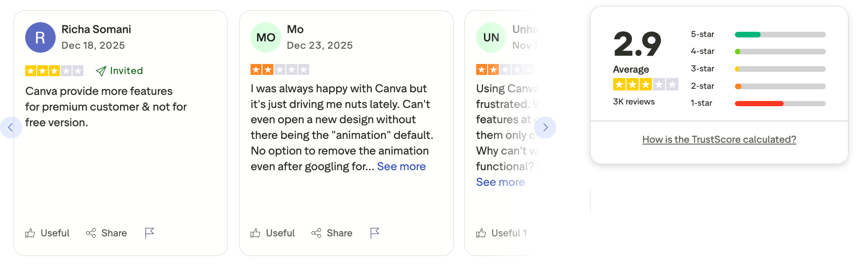Expand the UN review with See more
Image resolution: width=868 pixels, height=269 pixels.
pos(501,182)
